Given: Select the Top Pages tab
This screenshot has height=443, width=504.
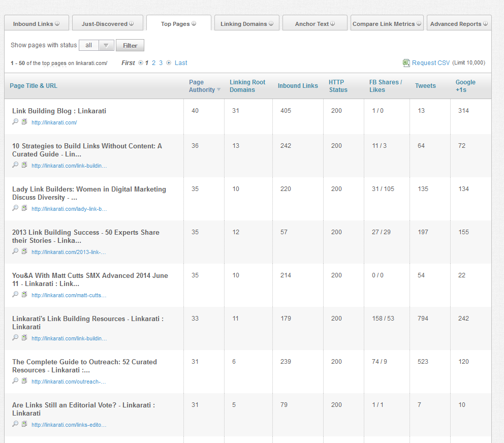Looking at the screenshot, I should click(179, 23).
